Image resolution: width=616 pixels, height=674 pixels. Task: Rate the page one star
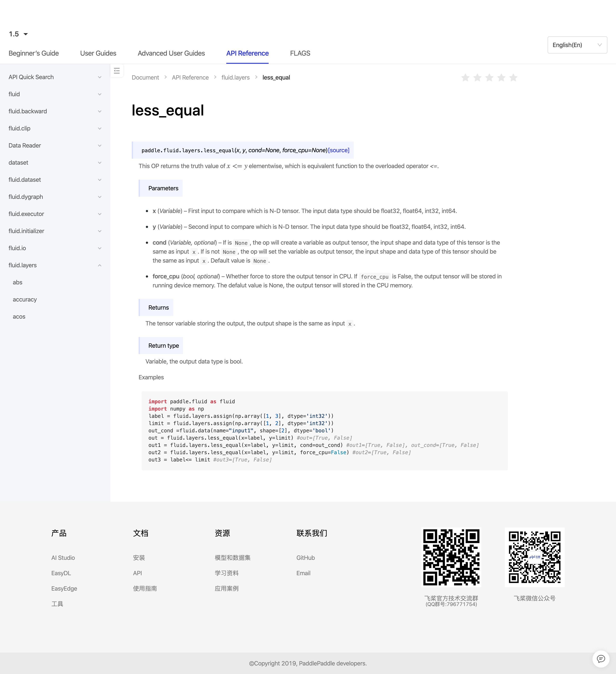click(x=465, y=78)
